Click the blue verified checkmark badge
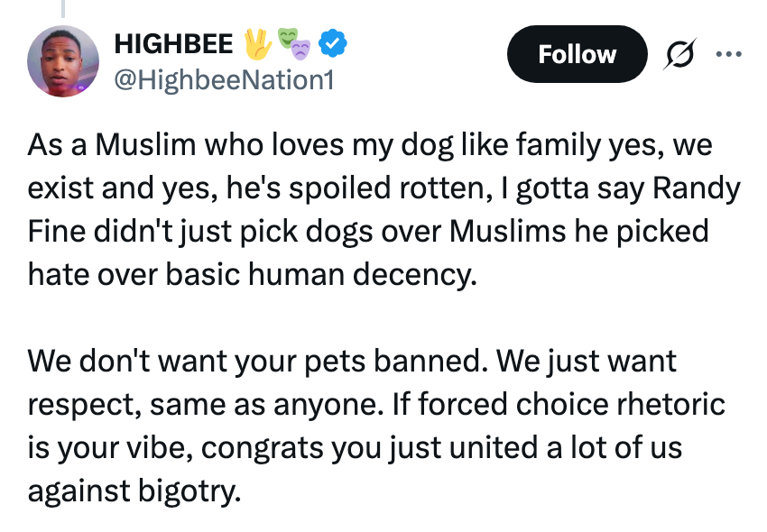The height and width of the screenshot is (532, 767). [x=332, y=43]
